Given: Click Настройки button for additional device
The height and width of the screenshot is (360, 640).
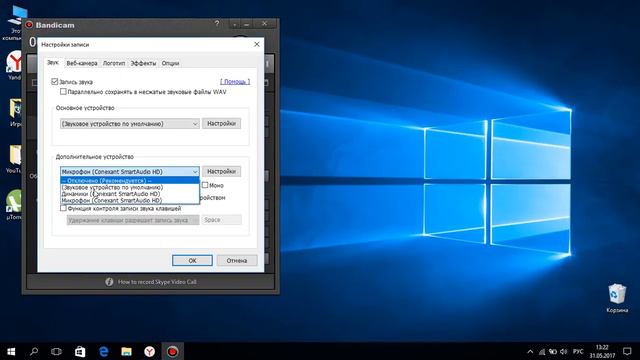Looking at the screenshot, I should point(221,171).
